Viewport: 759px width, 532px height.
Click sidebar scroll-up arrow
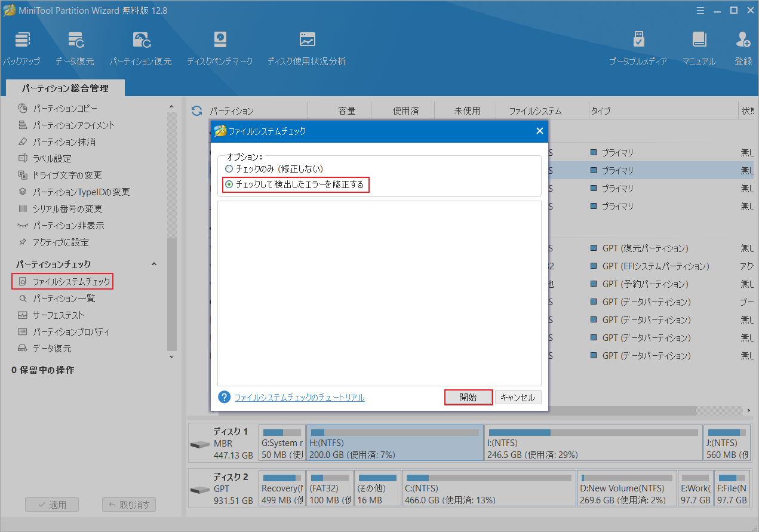[172, 106]
